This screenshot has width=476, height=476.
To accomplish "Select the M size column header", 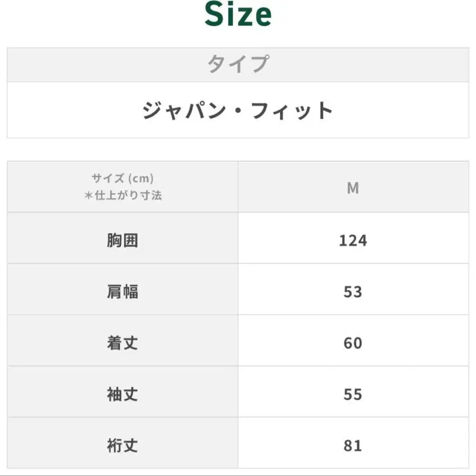I will click(x=353, y=187).
